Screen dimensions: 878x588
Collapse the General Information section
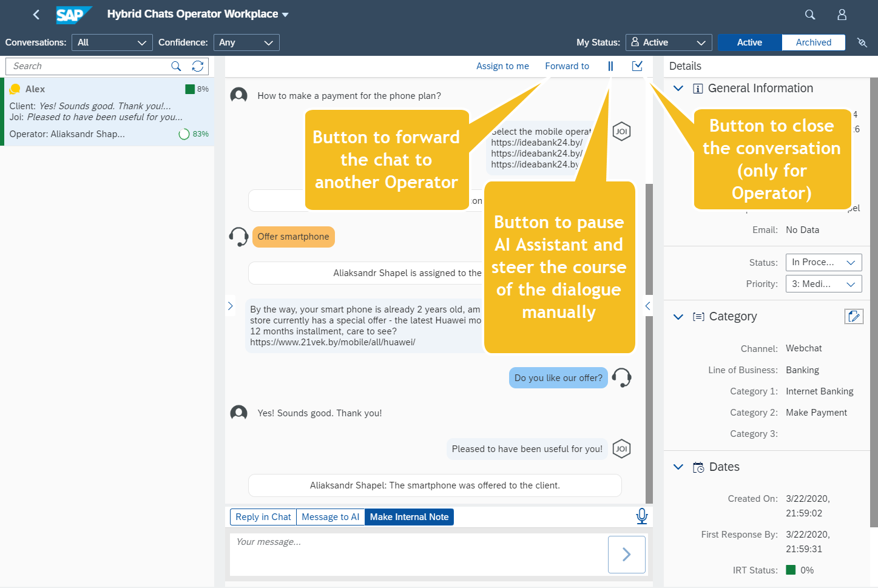coord(678,89)
